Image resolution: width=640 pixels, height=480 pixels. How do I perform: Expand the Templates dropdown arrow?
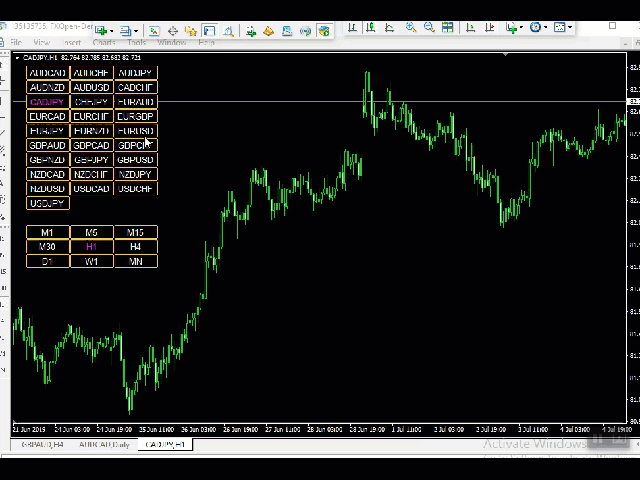click(570, 28)
